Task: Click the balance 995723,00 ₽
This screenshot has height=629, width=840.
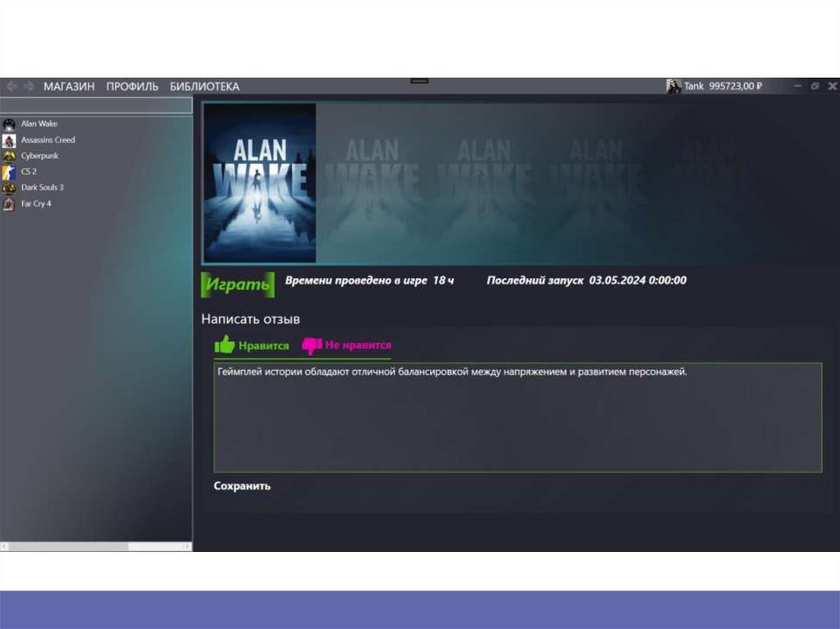Action: point(735,86)
